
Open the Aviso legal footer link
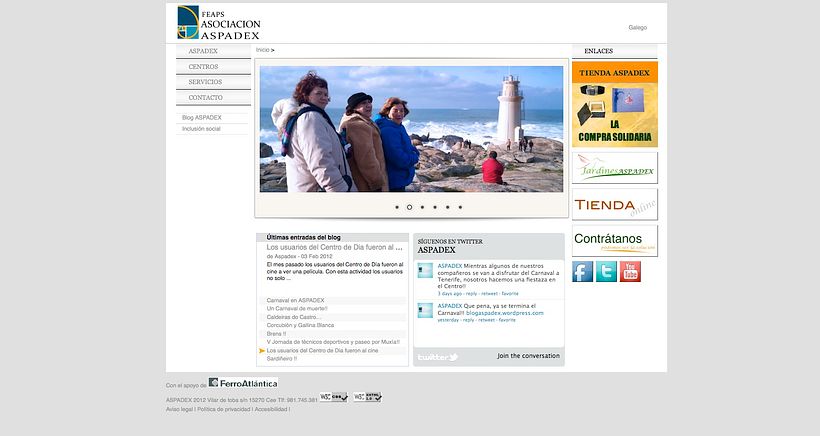(x=179, y=409)
